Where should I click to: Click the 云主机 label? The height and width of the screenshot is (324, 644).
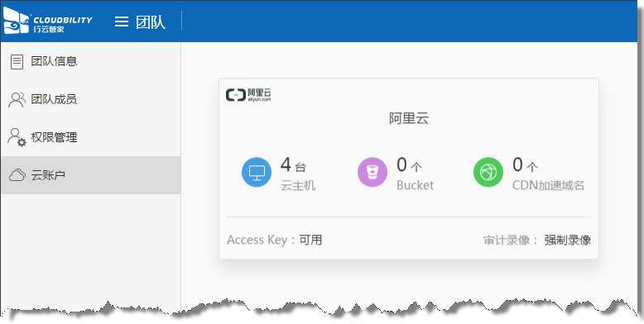pos(298,185)
